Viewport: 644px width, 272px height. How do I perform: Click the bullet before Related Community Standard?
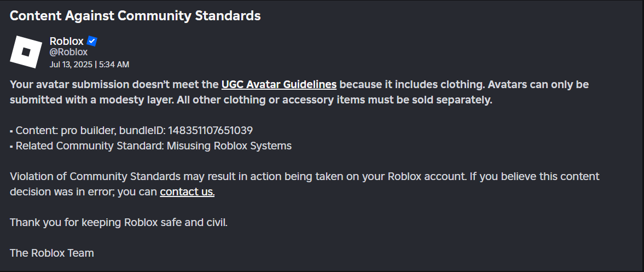pos(11,147)
